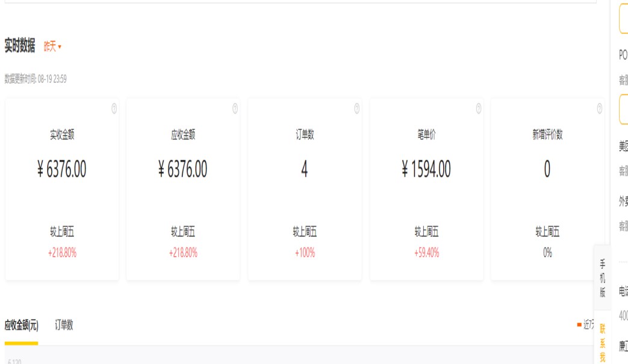Open the help tooltip icon for 应收金额
Viewport: 628px width, 364px height.
tap(235, 108)
